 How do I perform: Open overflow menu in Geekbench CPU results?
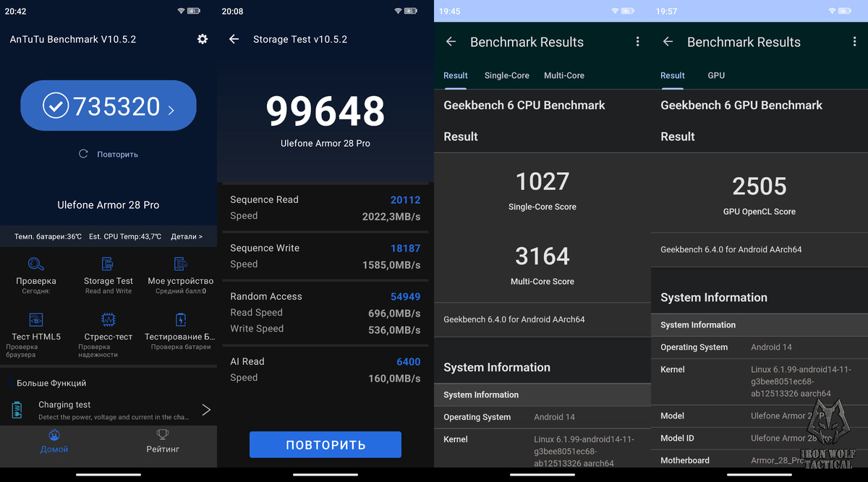point(637,42)
